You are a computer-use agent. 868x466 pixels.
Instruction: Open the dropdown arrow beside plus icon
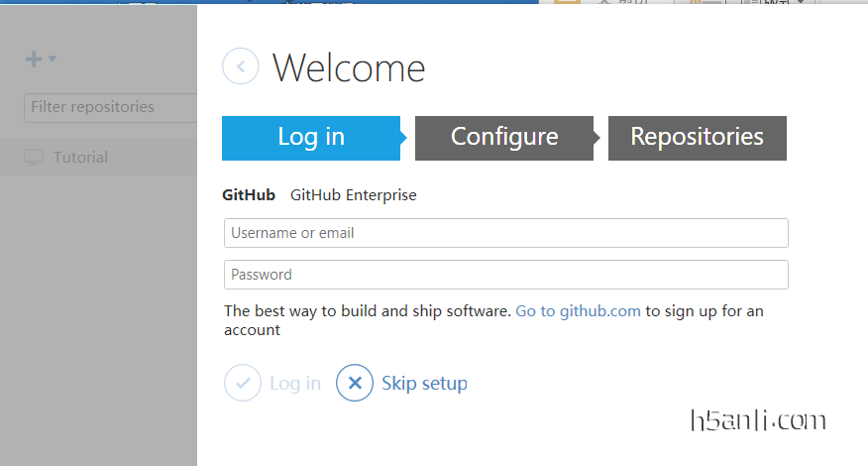(x=53, y=58)
